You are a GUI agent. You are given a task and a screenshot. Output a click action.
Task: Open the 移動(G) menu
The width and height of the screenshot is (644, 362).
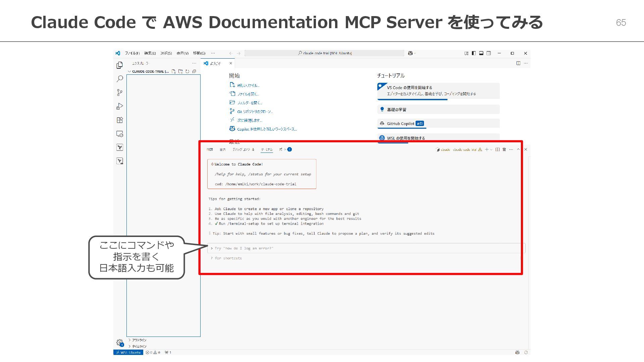pyautogui.click(x=199, y=53)
